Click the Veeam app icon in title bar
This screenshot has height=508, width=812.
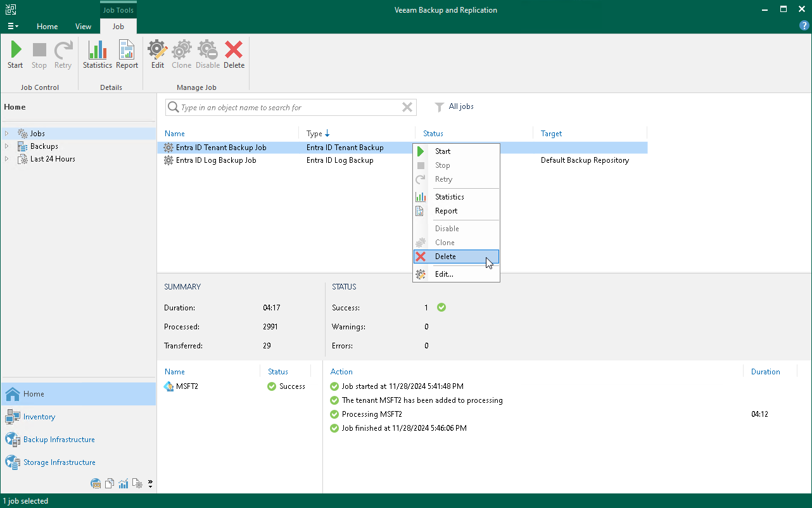coord(10,10)
